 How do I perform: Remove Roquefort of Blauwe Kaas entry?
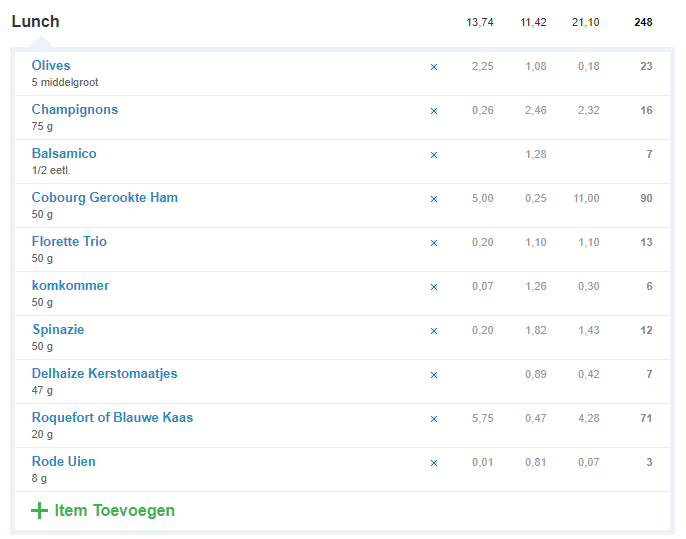(434, 419)
